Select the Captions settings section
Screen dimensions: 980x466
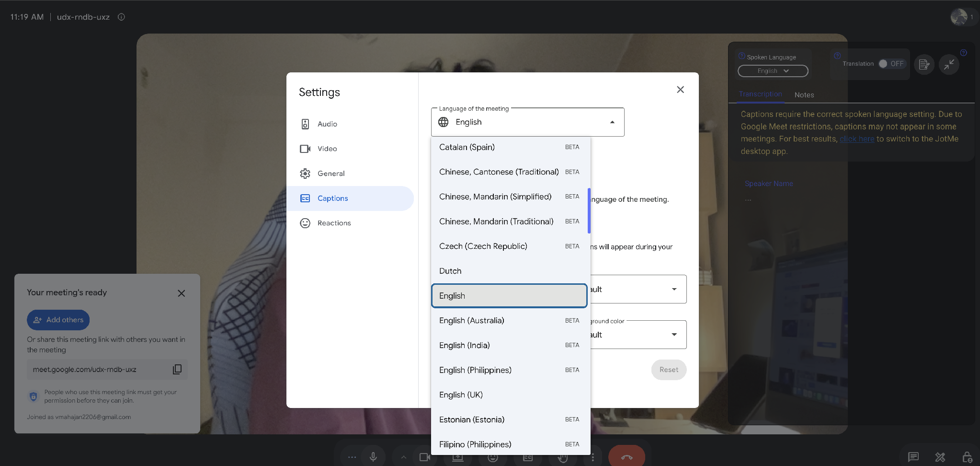(x=350, y=198)
